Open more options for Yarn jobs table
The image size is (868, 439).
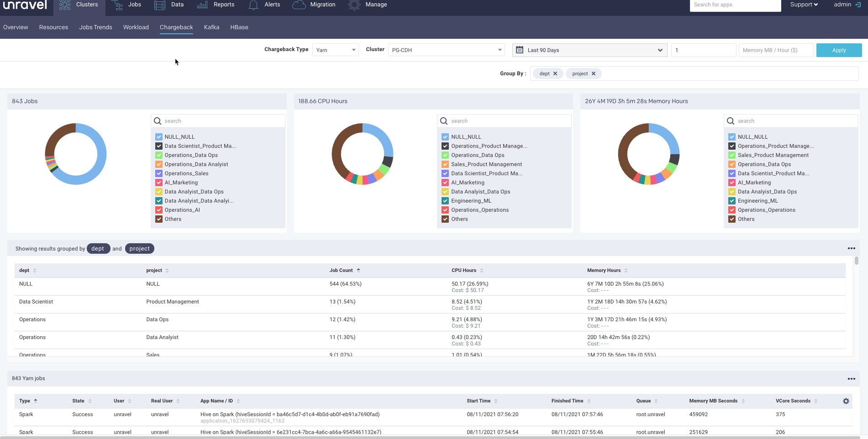852,379
